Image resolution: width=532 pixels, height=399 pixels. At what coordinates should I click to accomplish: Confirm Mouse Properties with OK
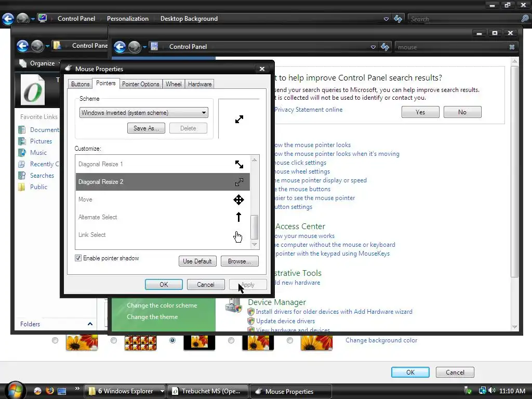[x=164, y=285]
